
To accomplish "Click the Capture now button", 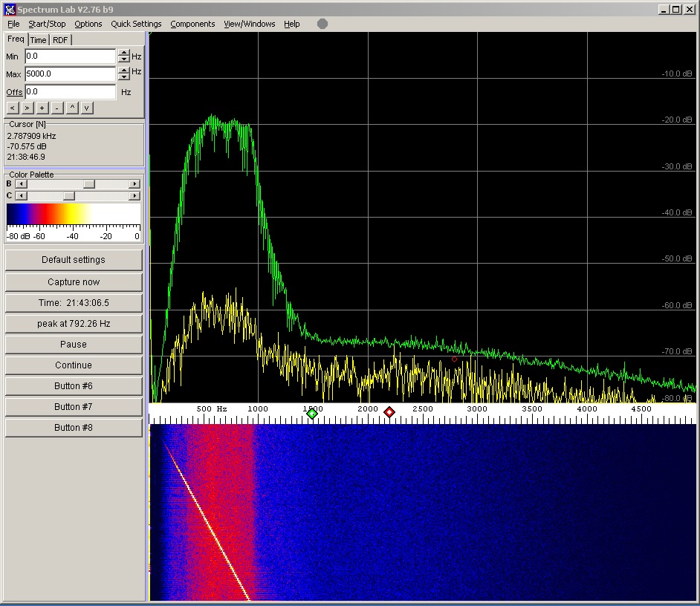I will point(74,282).
